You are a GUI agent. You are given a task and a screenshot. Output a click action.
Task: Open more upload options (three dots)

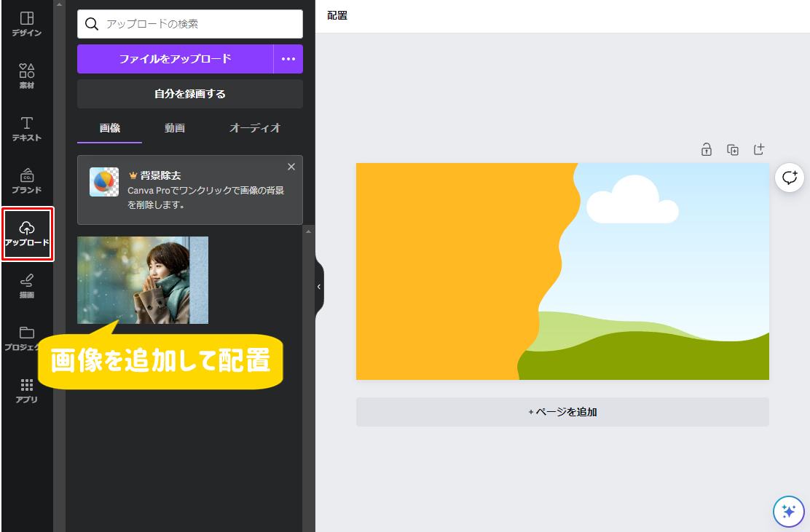coord(288,59)
